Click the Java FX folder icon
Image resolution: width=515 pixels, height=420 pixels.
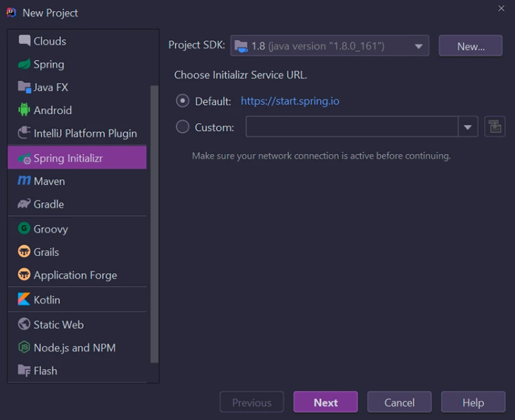pyautogui.click(x=24, y=87)
